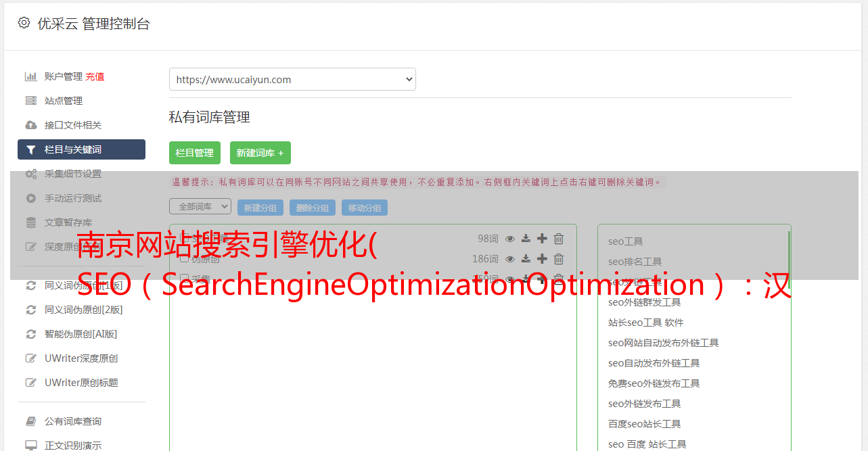Click the monitor icon for 正文识别演示
This screenshot has height=451, width=868.
(31, 446)
